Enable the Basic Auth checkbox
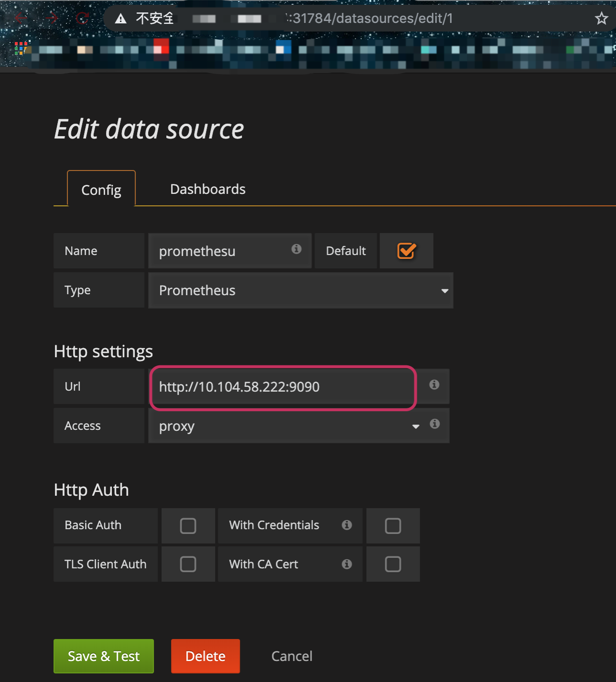The width and height of the screenshot is (616, 682). (x=188, y=526)
